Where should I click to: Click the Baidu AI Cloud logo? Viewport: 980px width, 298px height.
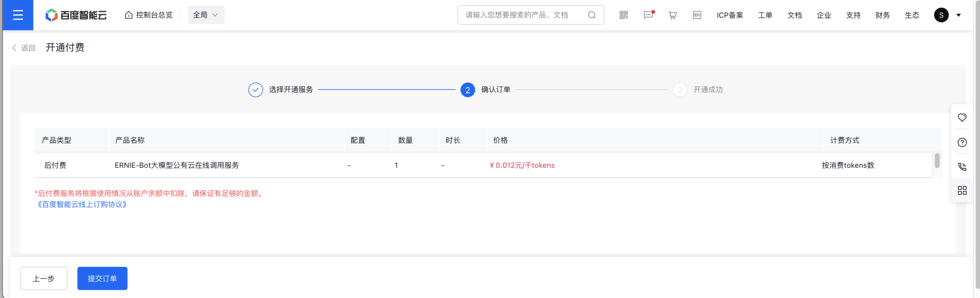pyautogui.click(x=76, y=15)
